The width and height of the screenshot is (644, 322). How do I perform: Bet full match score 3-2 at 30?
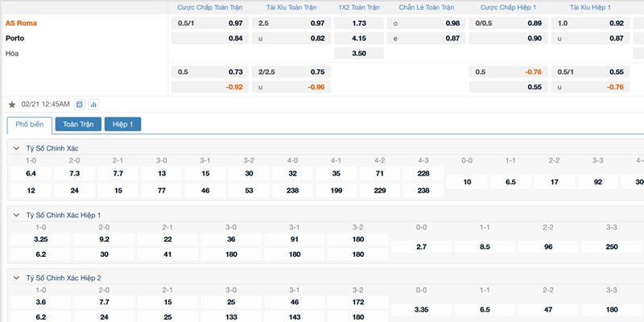[249, 173]
